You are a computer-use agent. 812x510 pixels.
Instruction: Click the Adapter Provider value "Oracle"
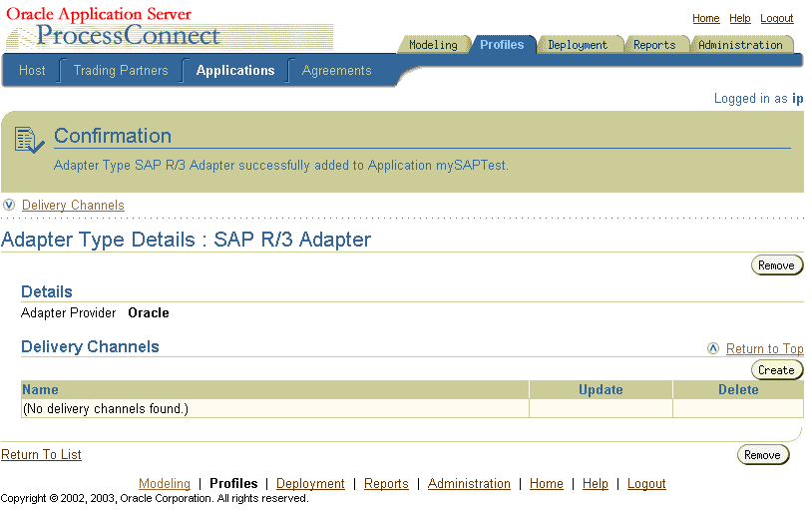click(148, 313)
